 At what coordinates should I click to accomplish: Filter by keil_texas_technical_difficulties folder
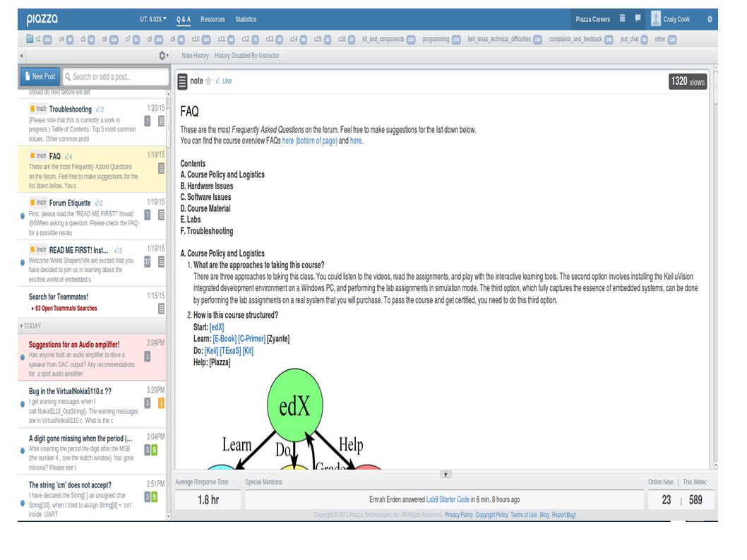coord(505,39)
